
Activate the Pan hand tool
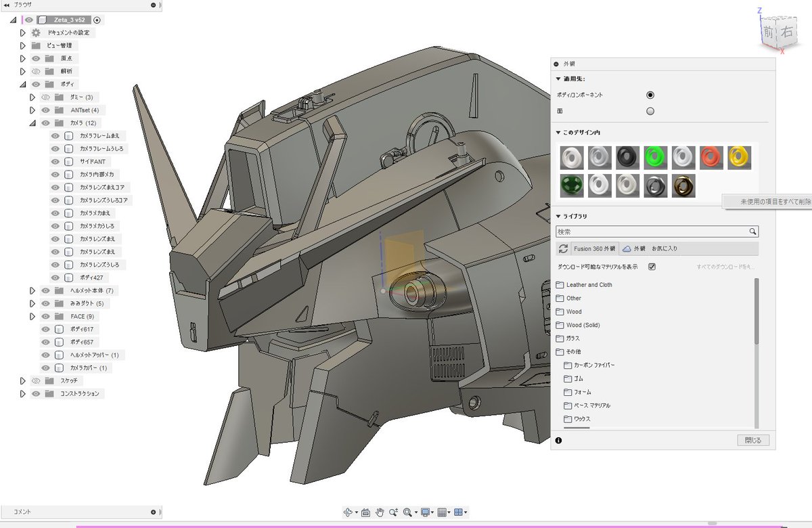(380, 512)
